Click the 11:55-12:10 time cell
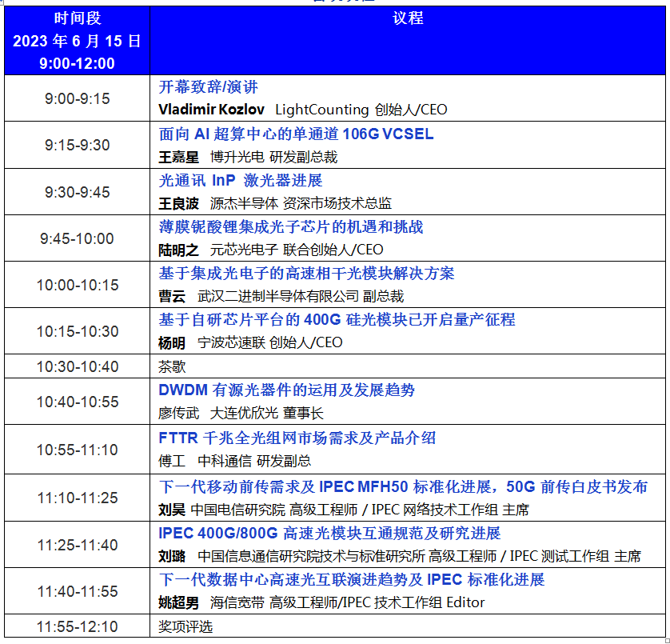 point(77,626)
